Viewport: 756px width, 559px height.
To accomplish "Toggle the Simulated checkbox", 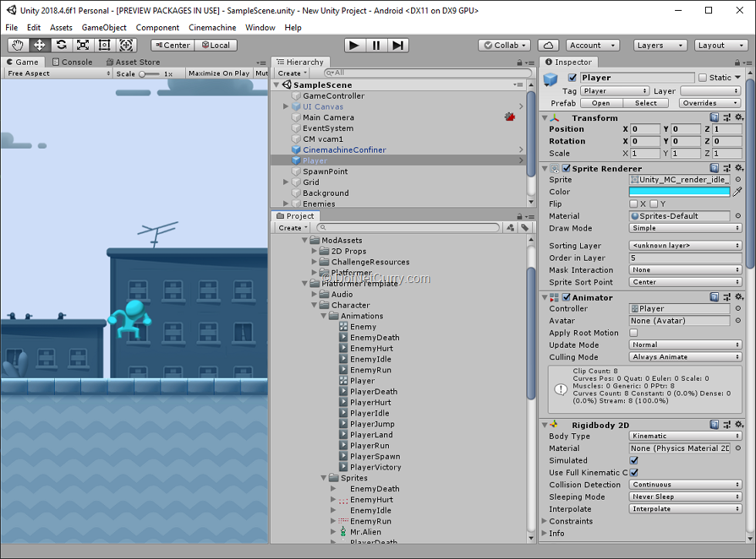I will click(633, 460).
